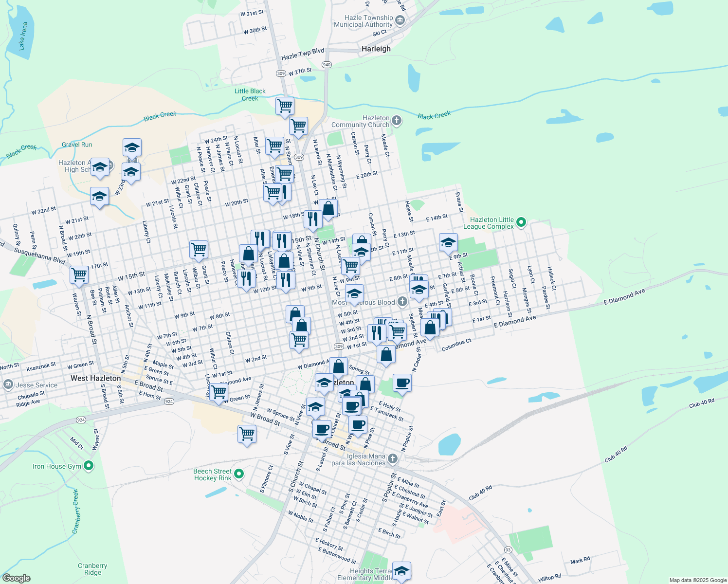728x584 pixels.
Task: Select the Cranberry Creek label
Action: coord(75,511)
